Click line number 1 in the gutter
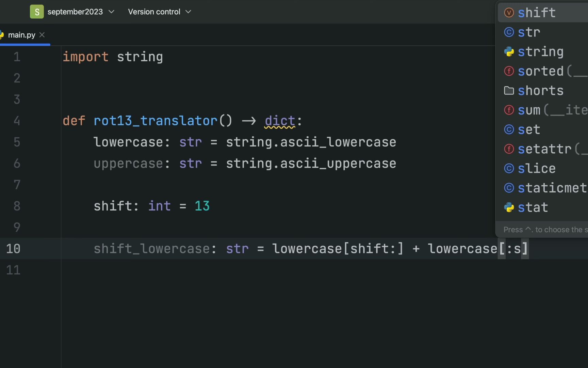The image size is (588, 368). click(x=17, y=57)
